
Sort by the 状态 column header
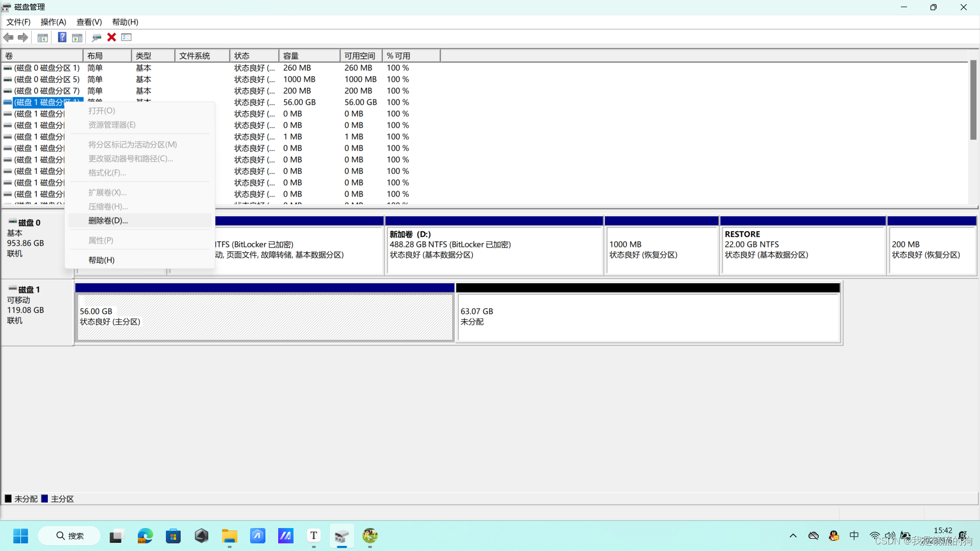(x=254, y=56)
